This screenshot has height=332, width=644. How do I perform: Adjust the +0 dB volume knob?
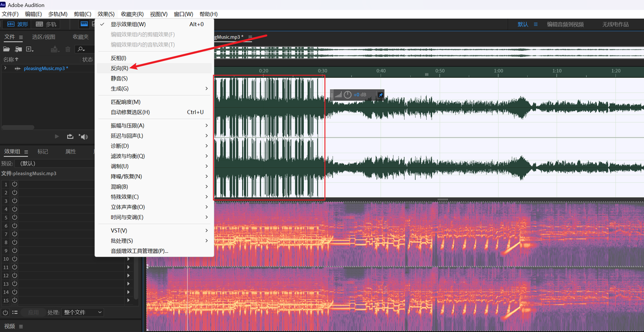(348, 95)
